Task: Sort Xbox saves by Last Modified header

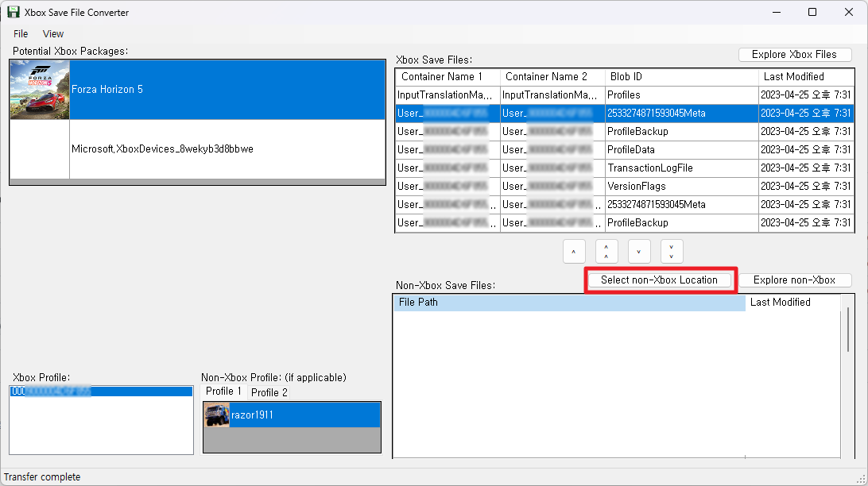Action: [806, 77]
